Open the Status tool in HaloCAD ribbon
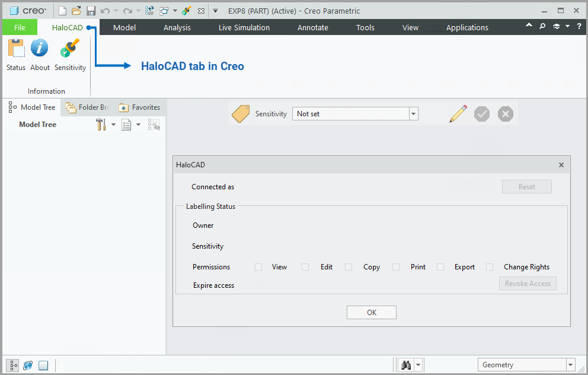The image size is (588, 375). [15, 53]
